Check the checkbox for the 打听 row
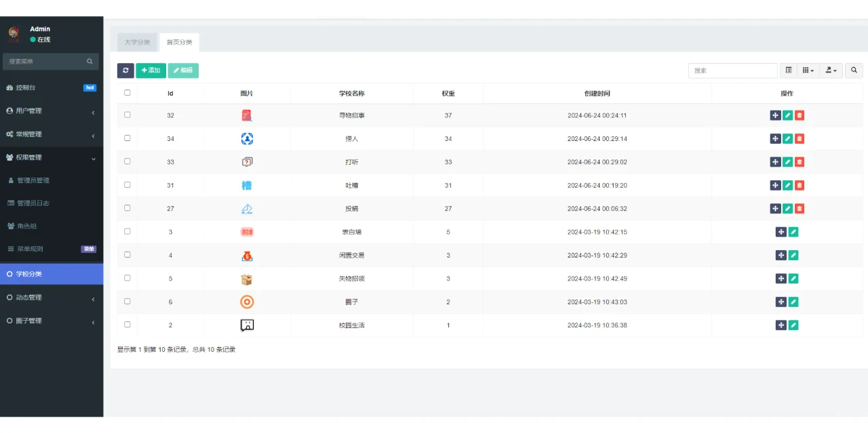The width and height of the screenshot is (868, 433). coord(127,161)
